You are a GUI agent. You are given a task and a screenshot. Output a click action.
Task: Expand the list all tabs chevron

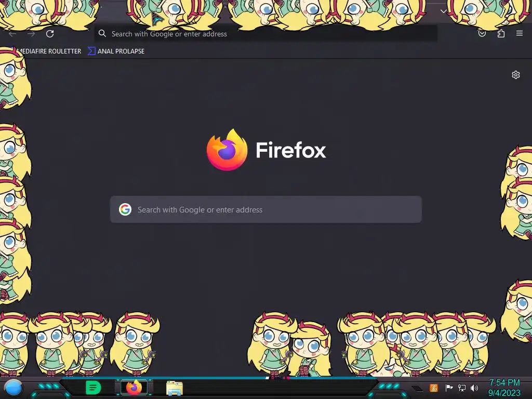(444, 11)
